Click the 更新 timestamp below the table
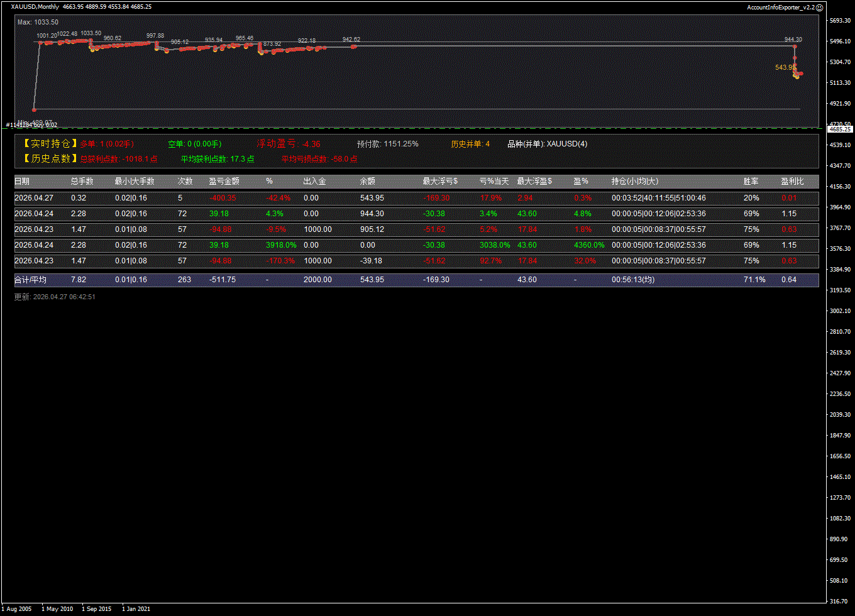The height and width of the screenshot is (616, 855). (55, 297)
